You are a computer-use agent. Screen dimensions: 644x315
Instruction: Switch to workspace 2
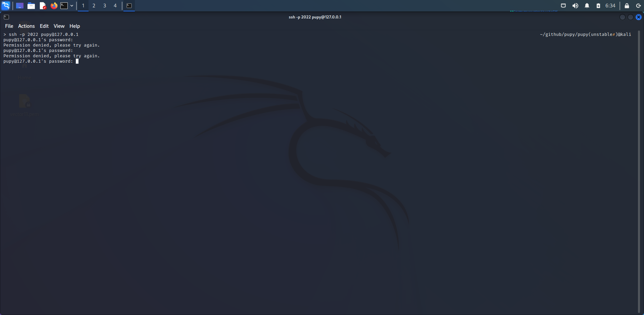point(94,6)
